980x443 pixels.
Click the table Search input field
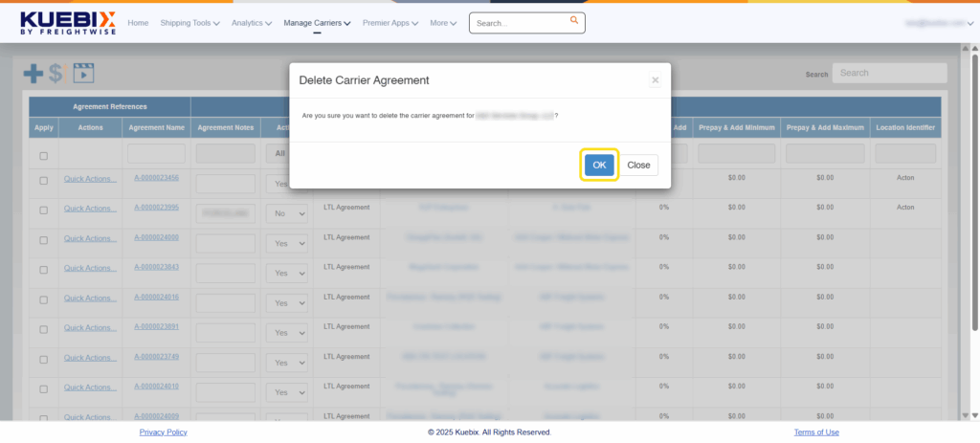889,73
